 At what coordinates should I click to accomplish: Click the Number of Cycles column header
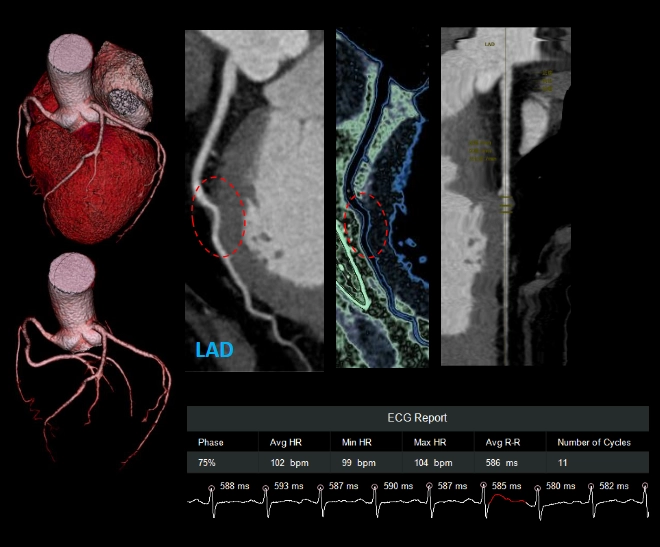click(593, 442)
